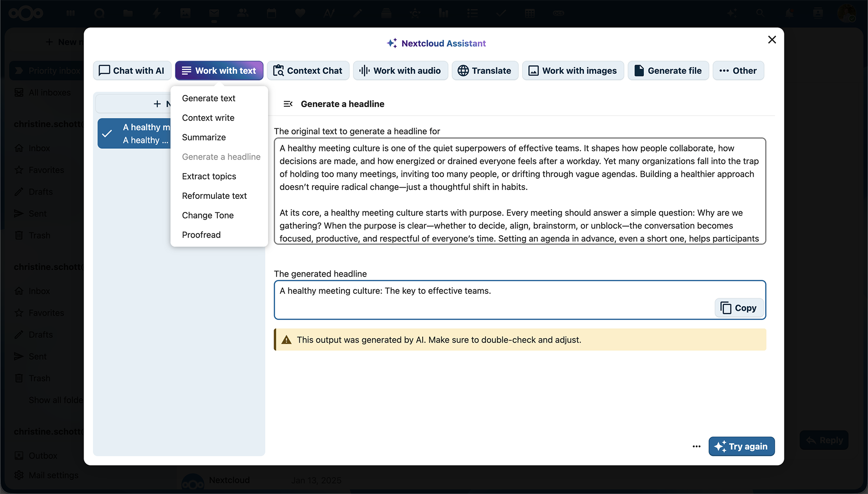Open Generate file task
The image size is (868, 494).
coord(668,71)
